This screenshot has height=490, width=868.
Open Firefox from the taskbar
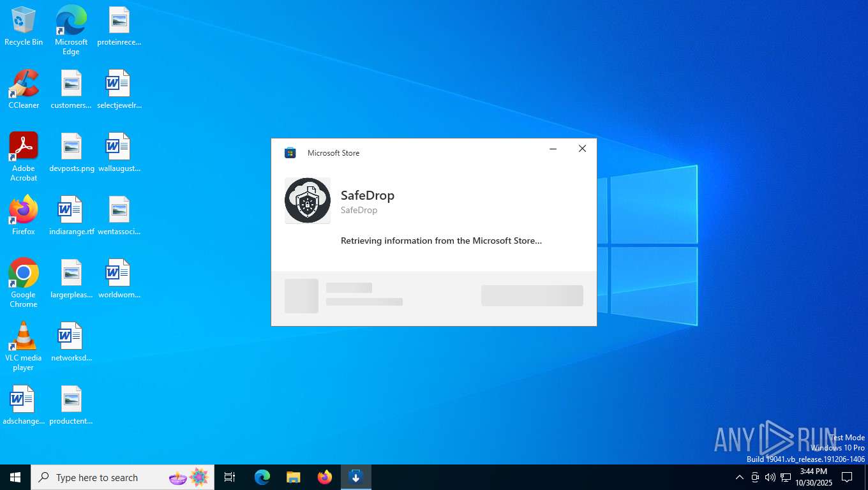pos(325,477)
